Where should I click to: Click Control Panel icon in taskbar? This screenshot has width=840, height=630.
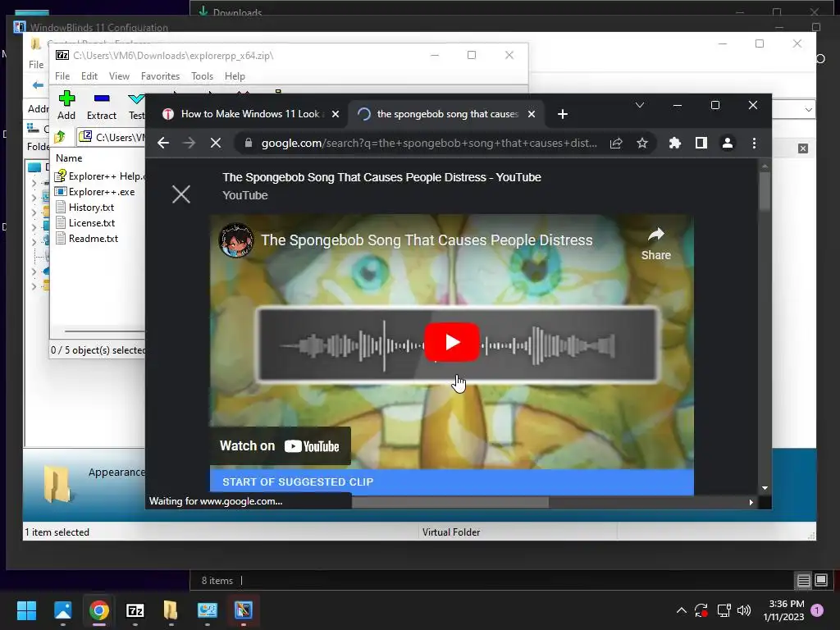point(208,609)
